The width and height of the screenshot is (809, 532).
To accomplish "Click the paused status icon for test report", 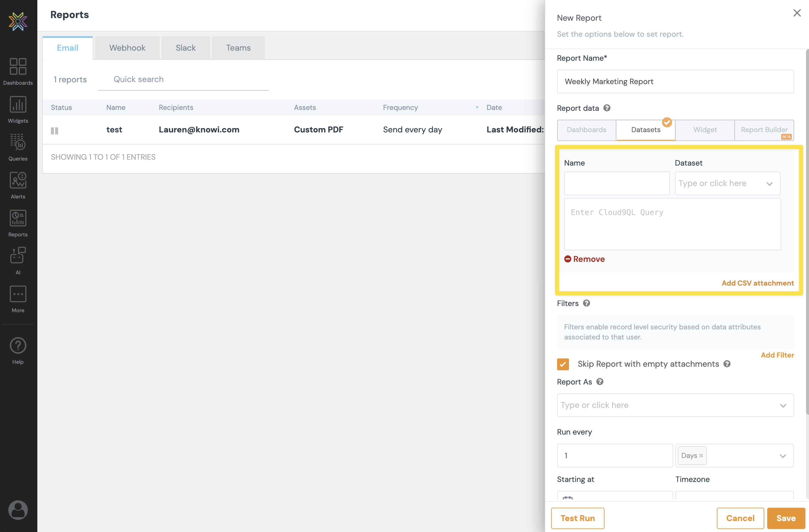I will 55,130.
